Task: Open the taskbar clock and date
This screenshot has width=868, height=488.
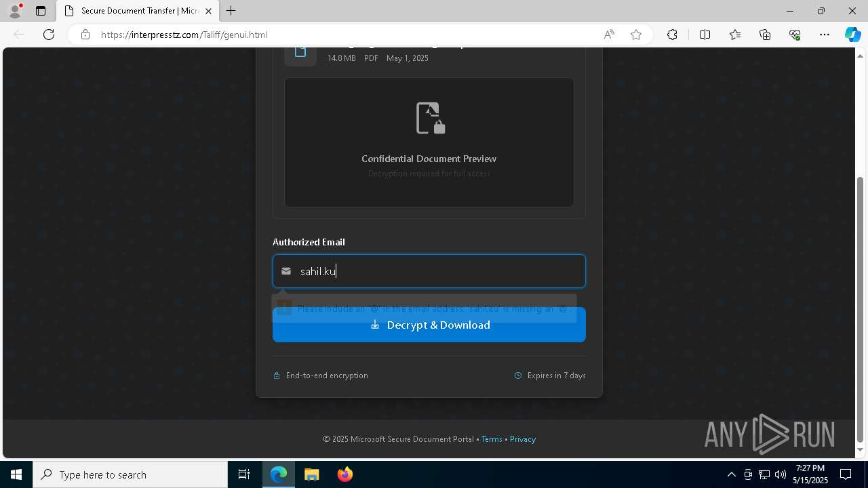Action: click(810, 474)
